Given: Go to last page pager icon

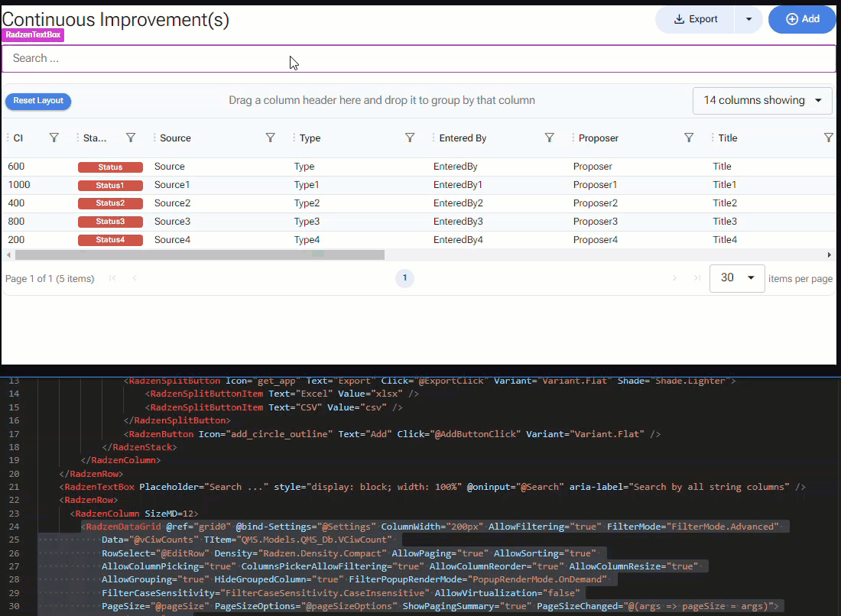Looking at the screenshot, I should [x=697, y=277].
